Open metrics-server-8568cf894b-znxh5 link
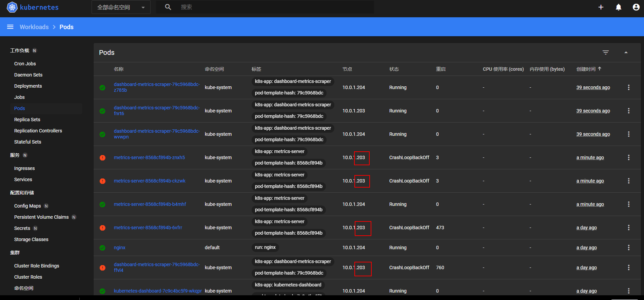 149,157
